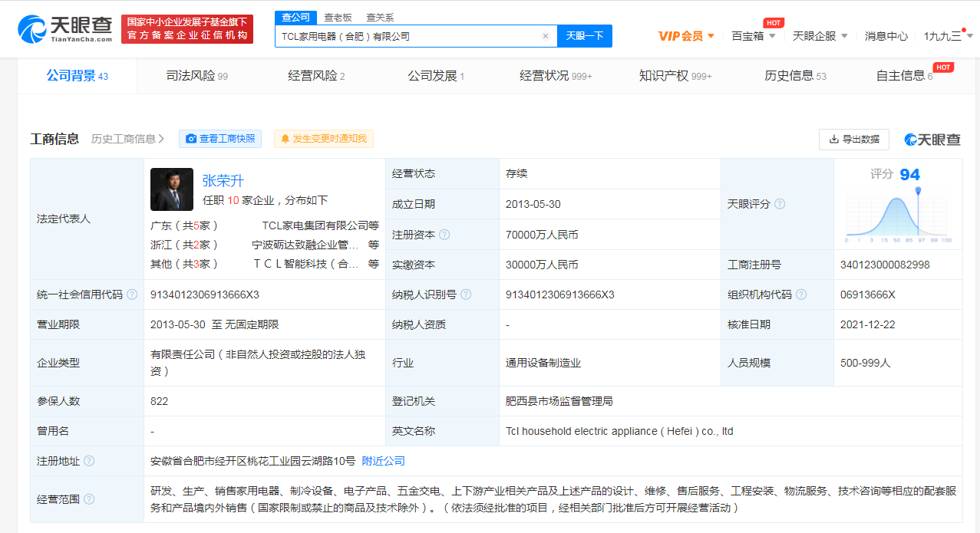Click the 附近公司 link

point(384,461)
